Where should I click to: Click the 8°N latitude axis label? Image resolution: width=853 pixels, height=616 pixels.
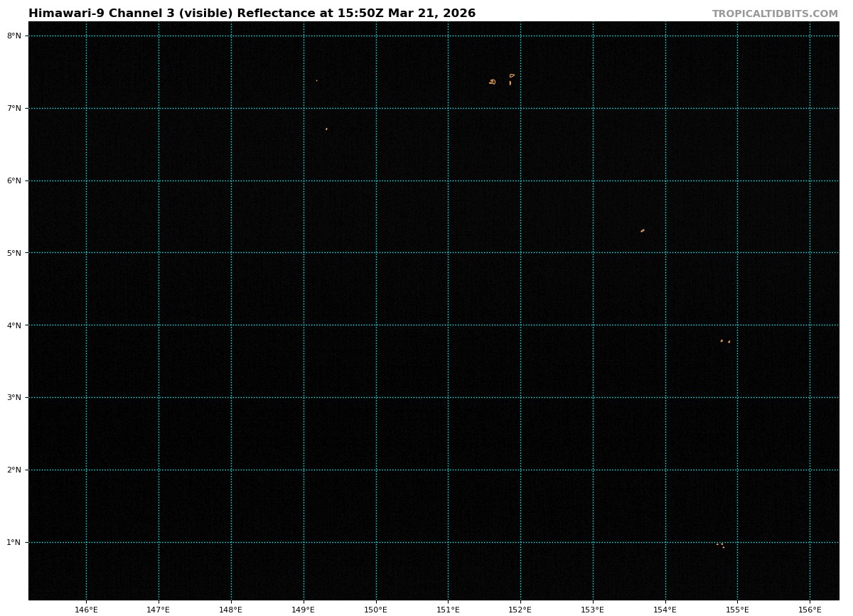(x=14, y=36)
